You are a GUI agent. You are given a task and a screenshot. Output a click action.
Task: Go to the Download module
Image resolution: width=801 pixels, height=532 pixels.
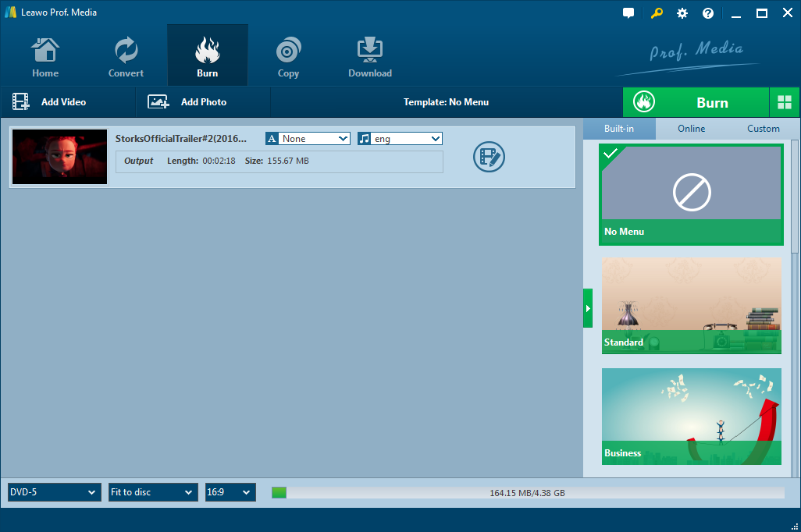[x=370, y=56]
